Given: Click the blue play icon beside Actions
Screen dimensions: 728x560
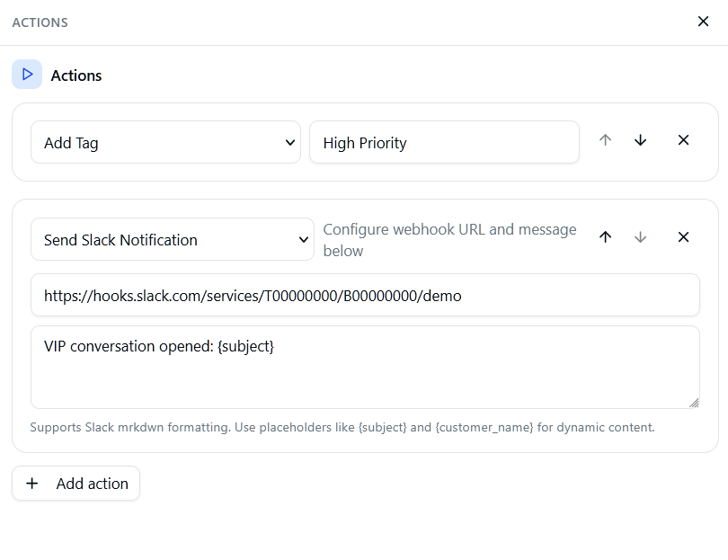Looking at the screenshot, I should pos(27,75).
